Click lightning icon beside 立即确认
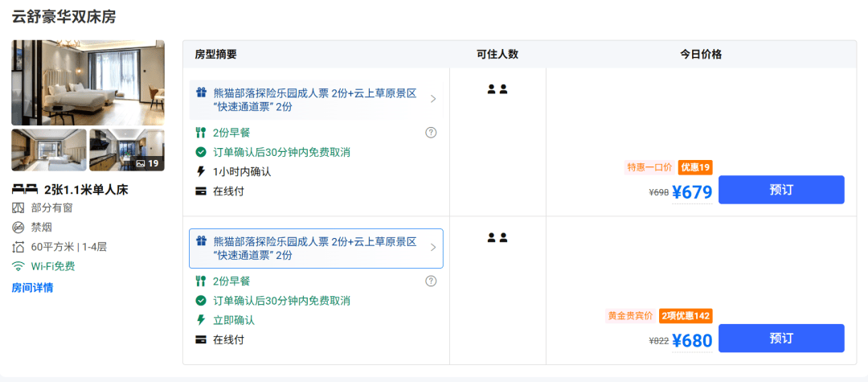Screen dimensions: 868x382 coord(201,320)
